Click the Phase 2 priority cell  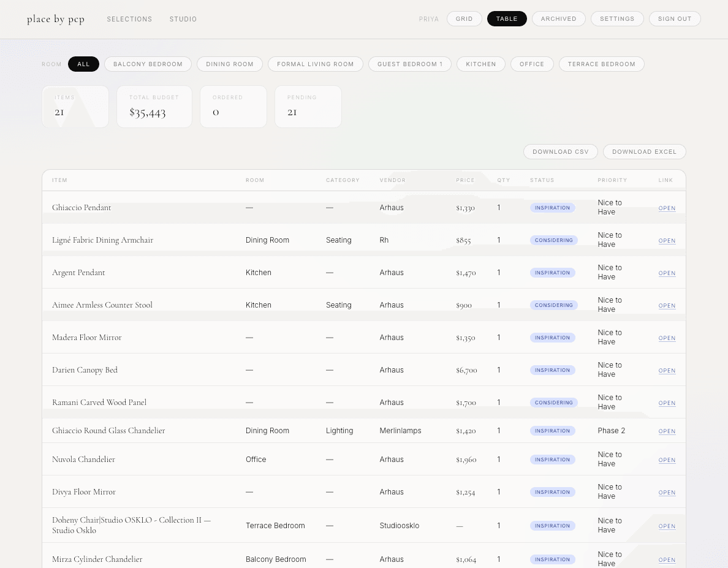point(612,431)
